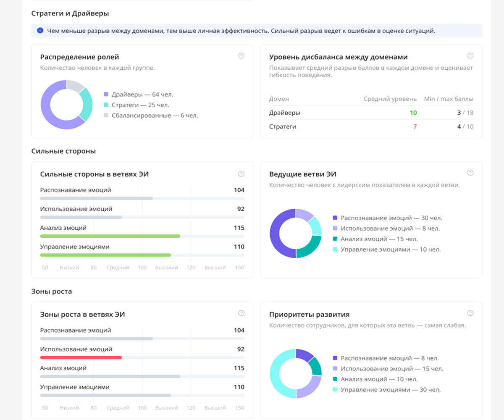
Task: Select Стратеги row in domain table
Action: [x=371, y=126]
